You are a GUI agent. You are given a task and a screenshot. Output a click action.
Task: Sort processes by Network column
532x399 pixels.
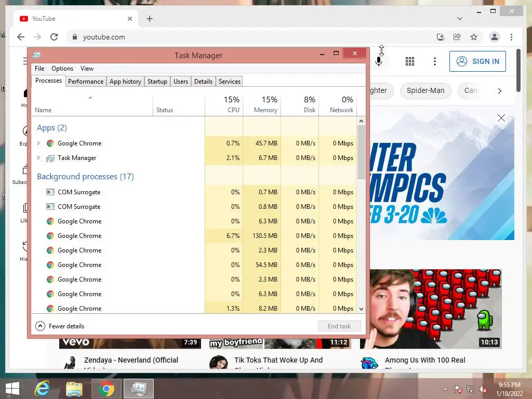click(338, 104)
